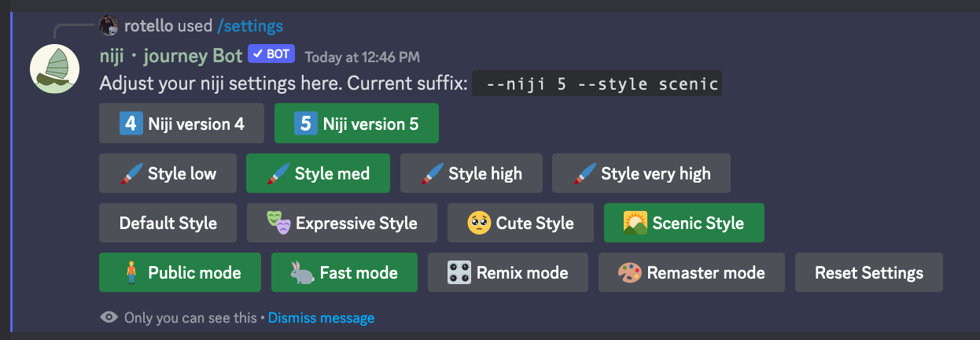The height and width of the screenshot is (340, 980).
Task: Choose Scenic Style
Action: point(684,223)
